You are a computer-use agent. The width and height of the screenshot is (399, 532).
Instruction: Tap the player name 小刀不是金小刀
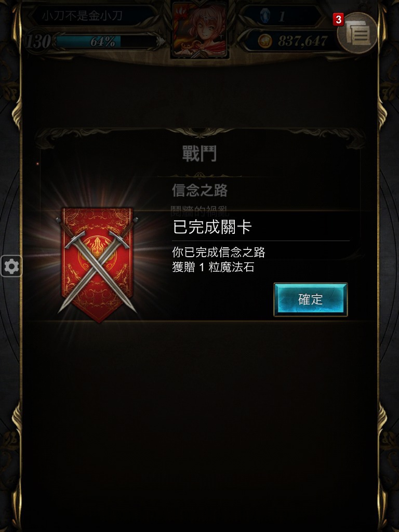[x=82, y=16]
